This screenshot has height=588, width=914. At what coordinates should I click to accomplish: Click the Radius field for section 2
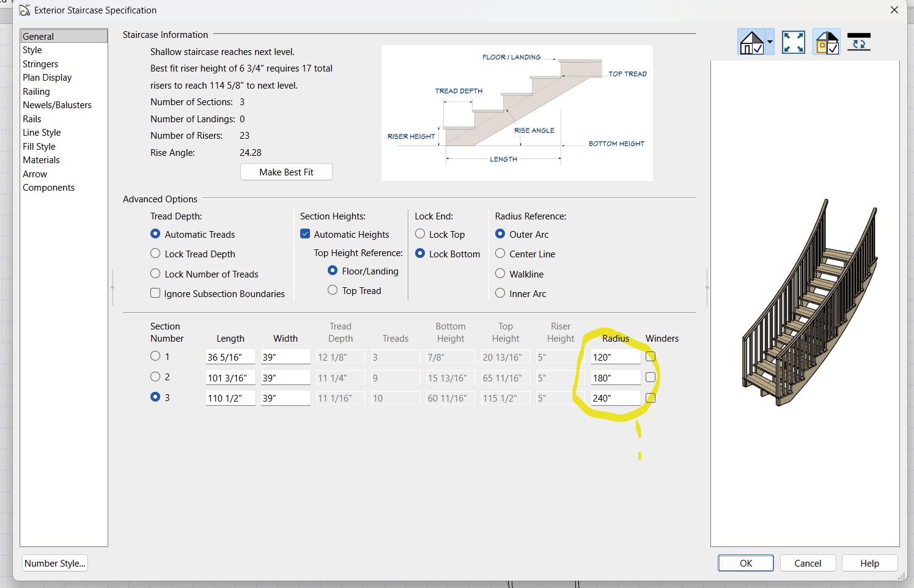click(x=615, y=378)
